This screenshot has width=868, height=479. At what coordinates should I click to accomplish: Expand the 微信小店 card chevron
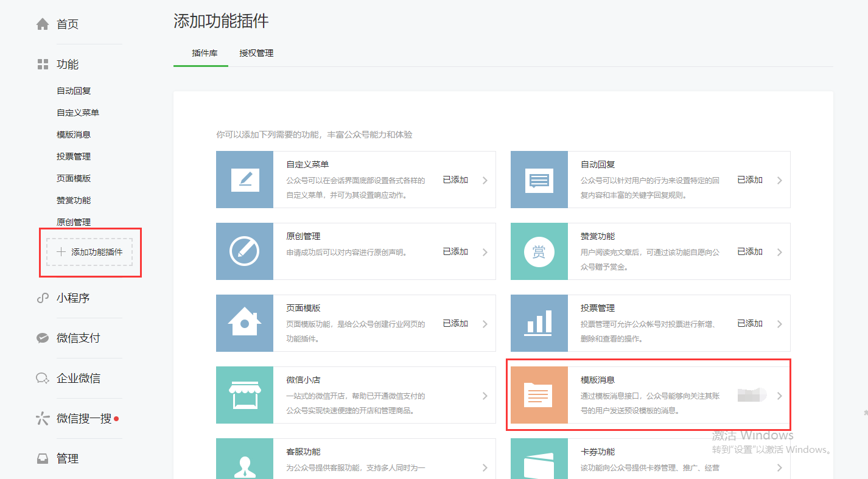point(485,396)
